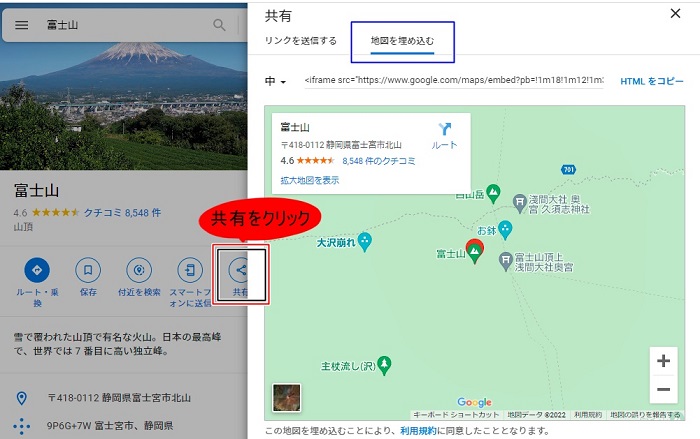Click the 富士山 title in map card

[x=295, y=127]
